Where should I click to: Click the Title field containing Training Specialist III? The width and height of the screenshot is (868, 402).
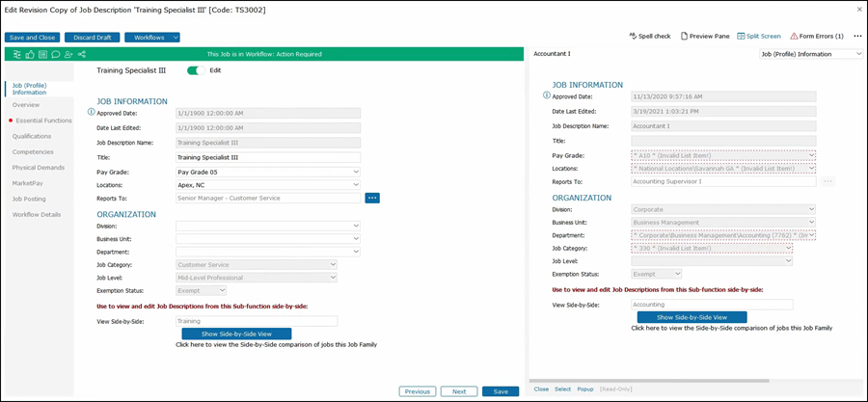coord(267,157)
